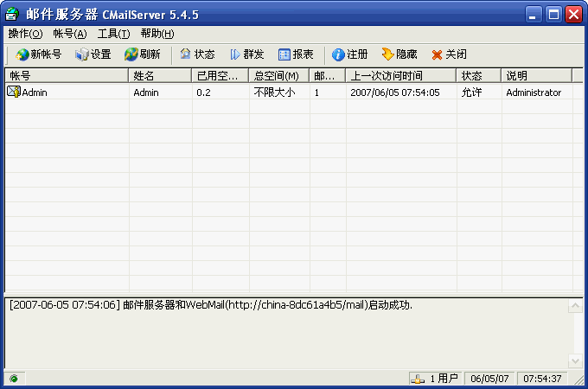Open the 工具(T) menu
588x389 pixels.
pyautogui.click(x=113, y=34)
